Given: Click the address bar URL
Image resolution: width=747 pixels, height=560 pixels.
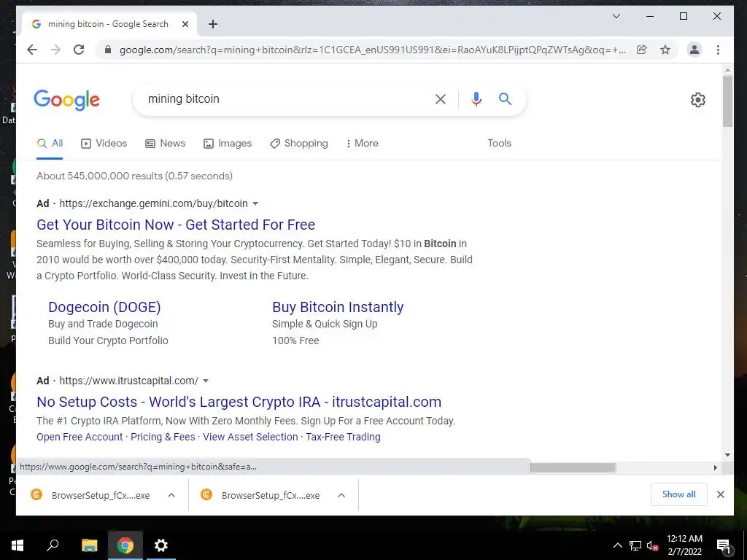Looking at the screenshot, I should click(373, 50).
